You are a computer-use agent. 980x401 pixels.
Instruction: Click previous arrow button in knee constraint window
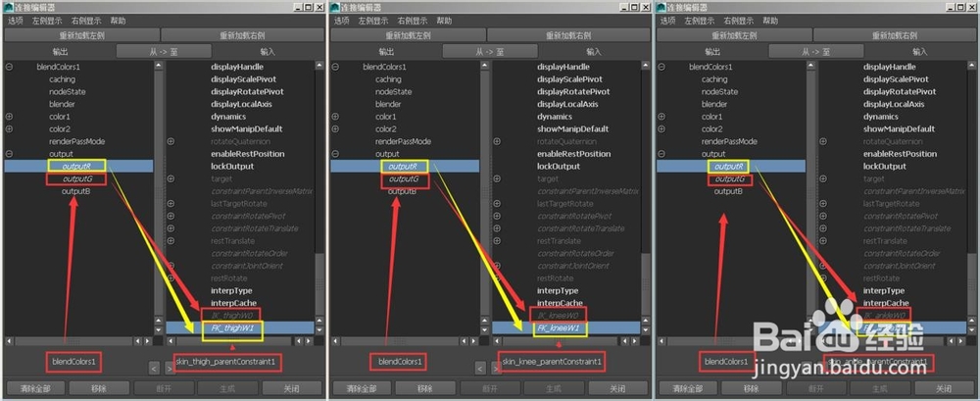(480, 368)
